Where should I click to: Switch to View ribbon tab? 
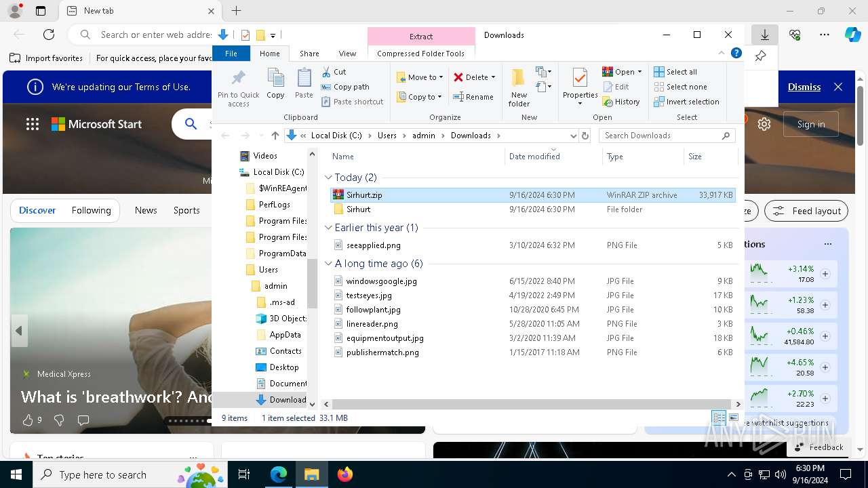(347, 54)
